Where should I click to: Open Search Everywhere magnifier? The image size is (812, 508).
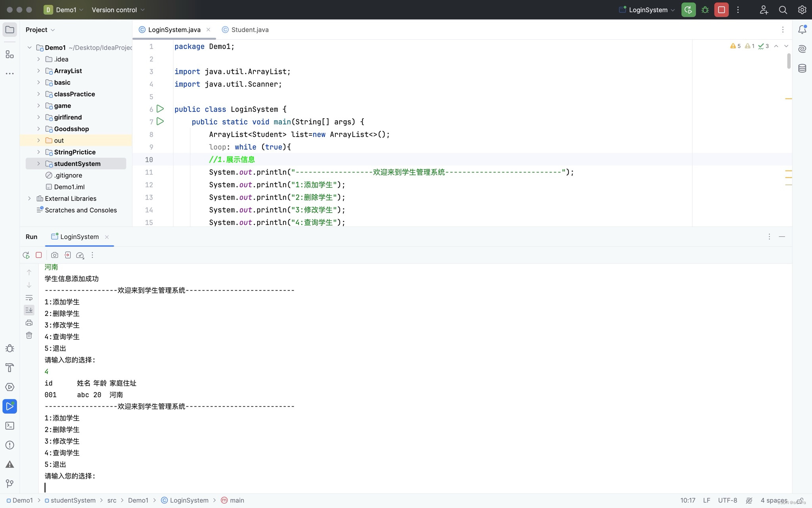[783, 10]
